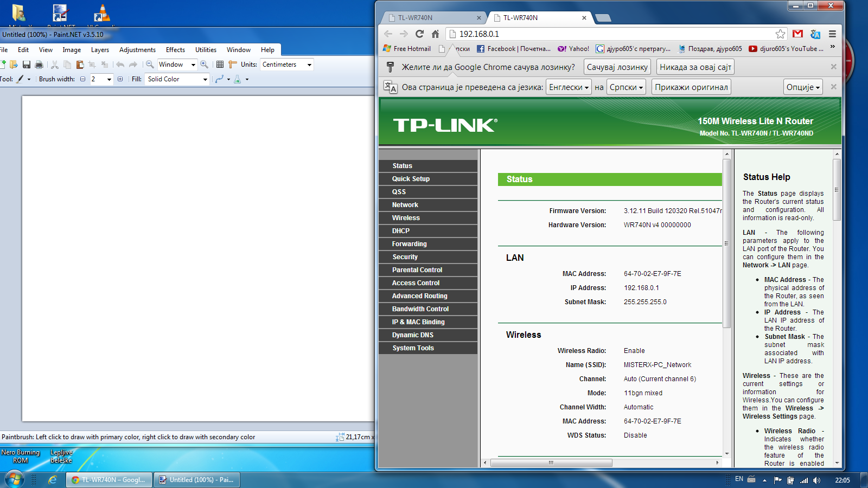
Task: Reload the router page in Chrome
Action: [x=419, y=34]
